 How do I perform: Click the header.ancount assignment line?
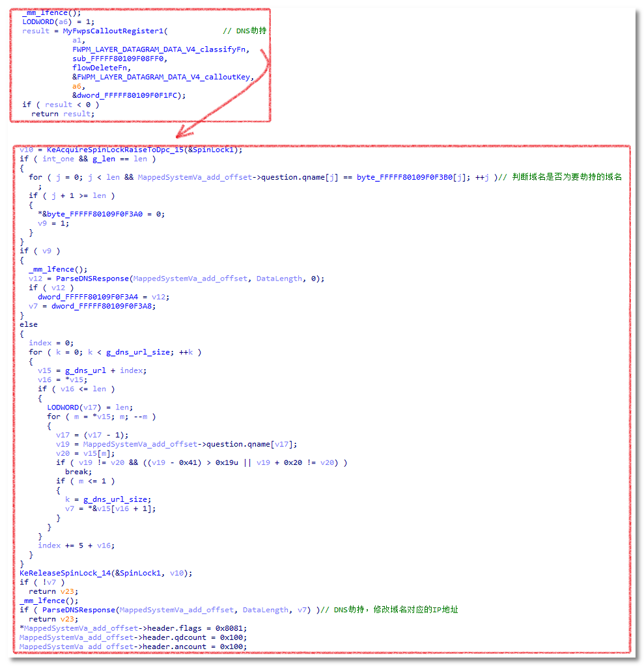pyautogui.click(x=133, y=646)
